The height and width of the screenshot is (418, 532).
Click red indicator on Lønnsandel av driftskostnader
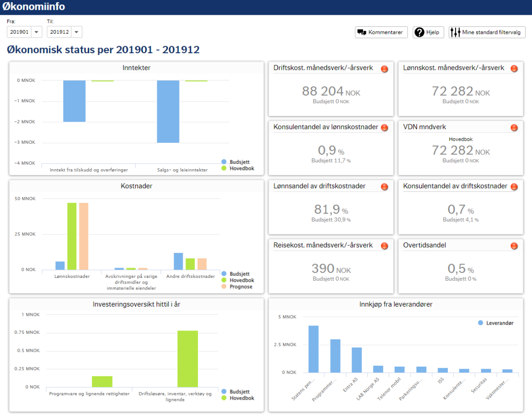coord(384,187)
